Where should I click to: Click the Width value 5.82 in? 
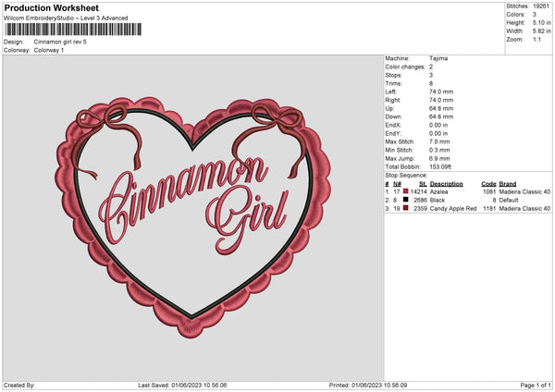(541, 31)
